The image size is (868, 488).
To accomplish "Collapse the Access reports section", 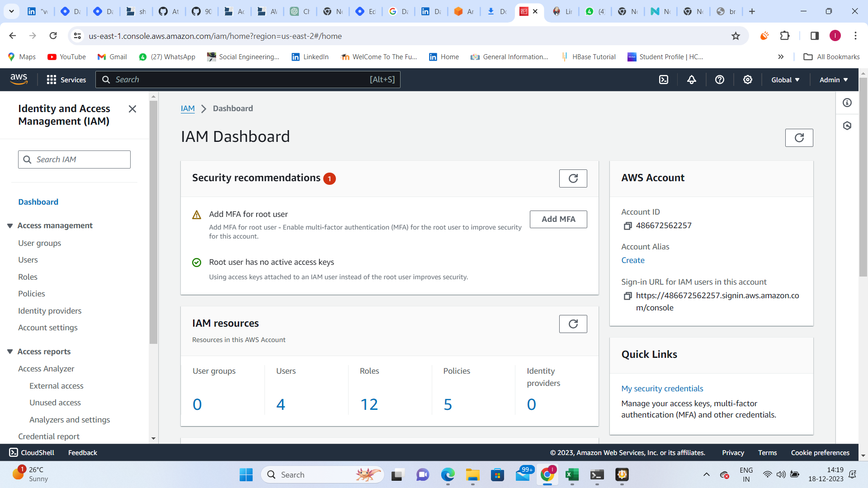I will 10,352.
